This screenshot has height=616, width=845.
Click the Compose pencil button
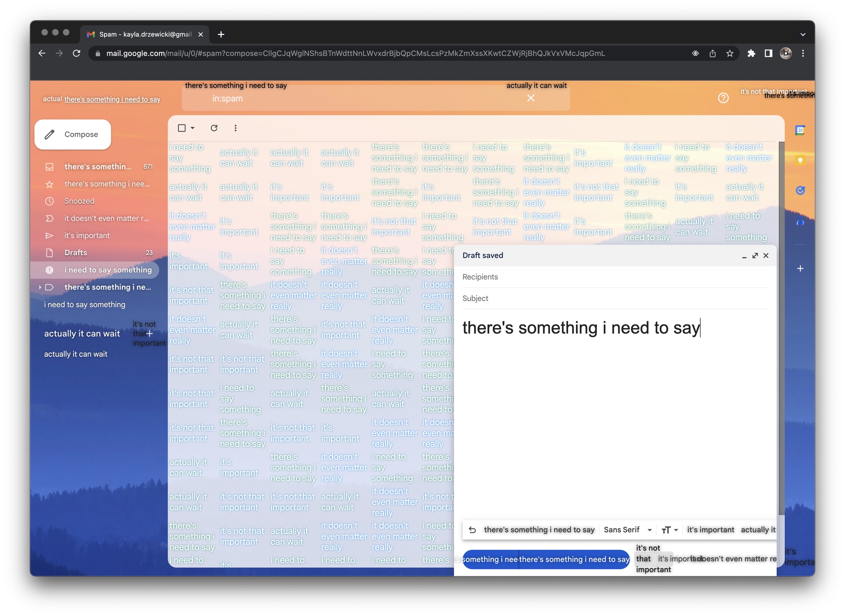pyautogui.click(x=73, y=135)
